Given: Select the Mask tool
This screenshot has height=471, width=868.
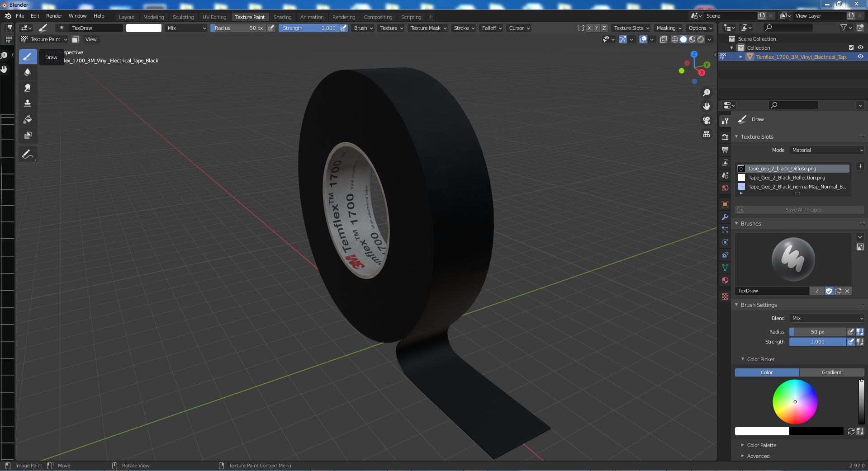Looking at the screenshot, I should coord(28,135).
